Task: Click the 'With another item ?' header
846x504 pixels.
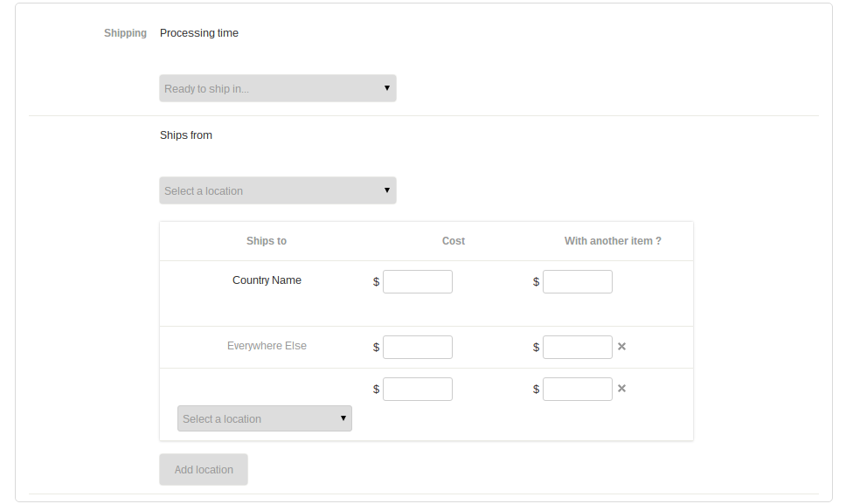Action: pos(613,241)
